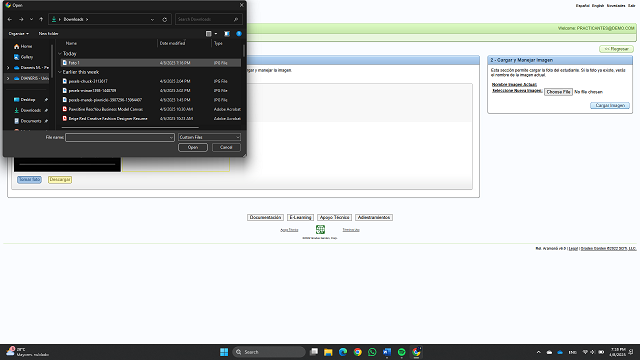Open Documentación link
The width and height of the screenshot is (640, 360).
265,218
